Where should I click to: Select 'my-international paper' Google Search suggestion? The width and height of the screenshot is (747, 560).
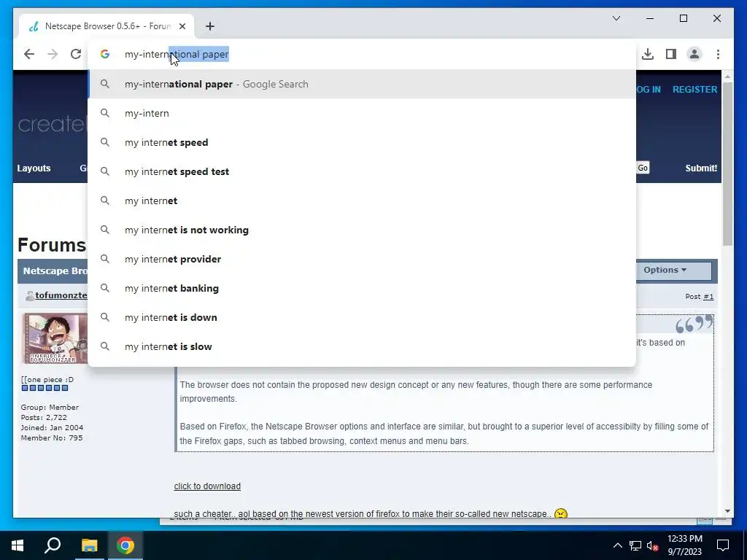pos(362,85)
